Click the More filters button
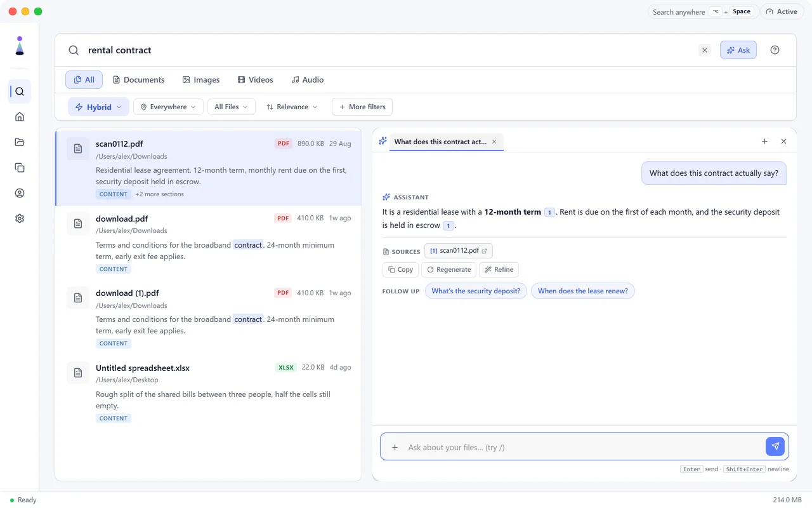The image size is (812, 508). 362,107
